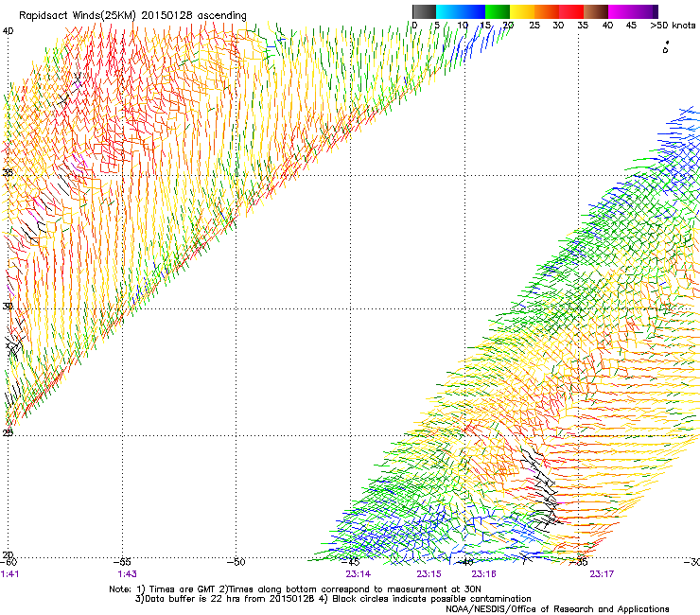
Task: Click the "1:41" pass time label
Action: 9,574
